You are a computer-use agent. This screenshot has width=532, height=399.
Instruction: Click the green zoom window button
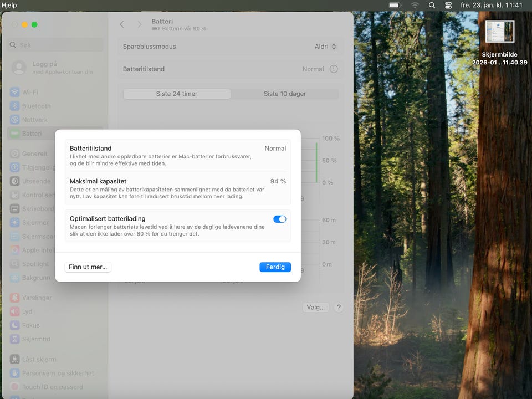34,24
